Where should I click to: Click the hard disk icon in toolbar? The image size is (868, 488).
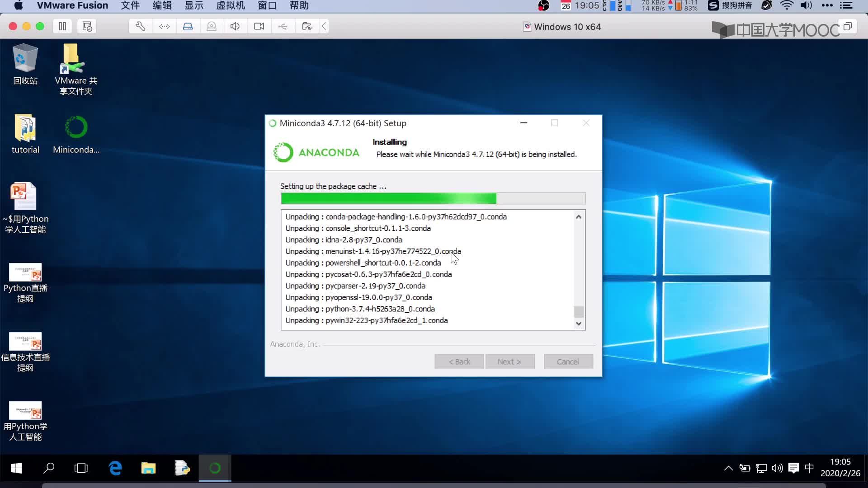pos(188,26)
